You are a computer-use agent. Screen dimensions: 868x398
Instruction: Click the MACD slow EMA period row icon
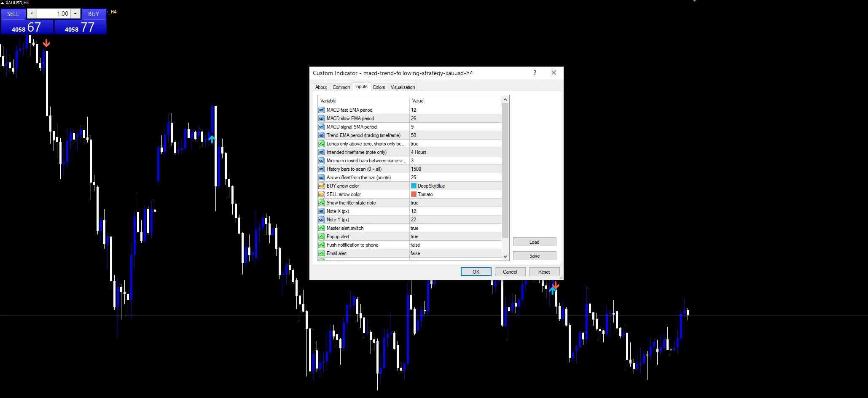pos(322,118)
